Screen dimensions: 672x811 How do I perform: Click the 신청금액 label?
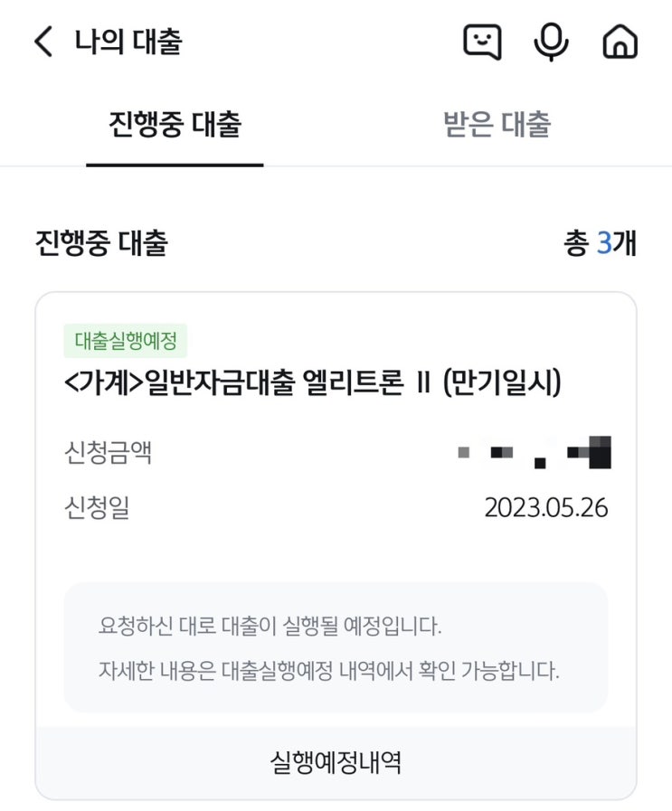[108, 452]
